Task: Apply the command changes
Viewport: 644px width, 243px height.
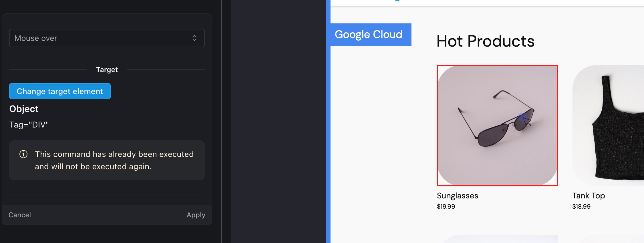Action: [196, 215]
